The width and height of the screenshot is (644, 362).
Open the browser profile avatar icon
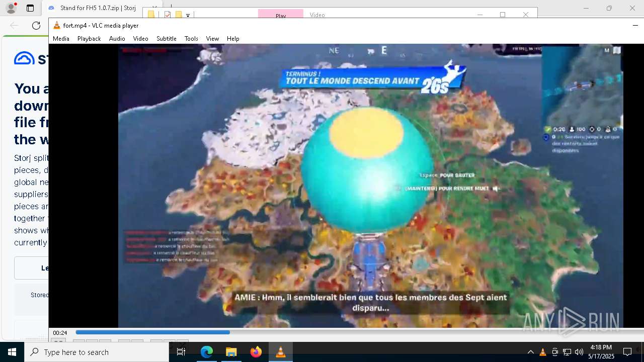point(11,8)
